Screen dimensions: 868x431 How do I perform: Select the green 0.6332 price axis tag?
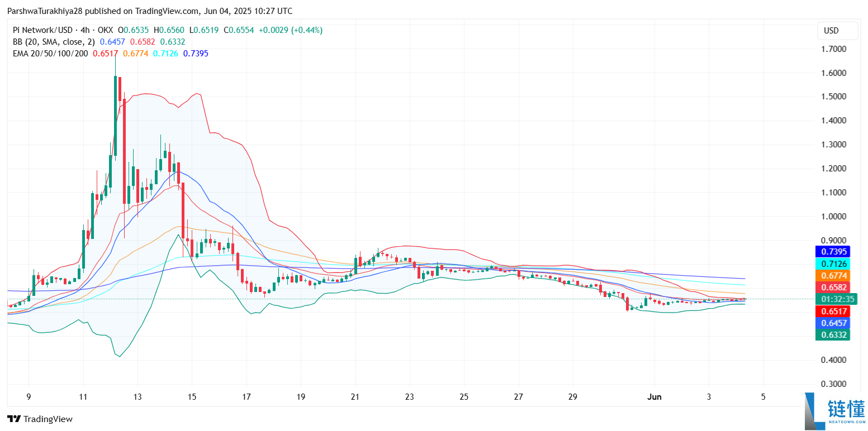pos(832,334)
